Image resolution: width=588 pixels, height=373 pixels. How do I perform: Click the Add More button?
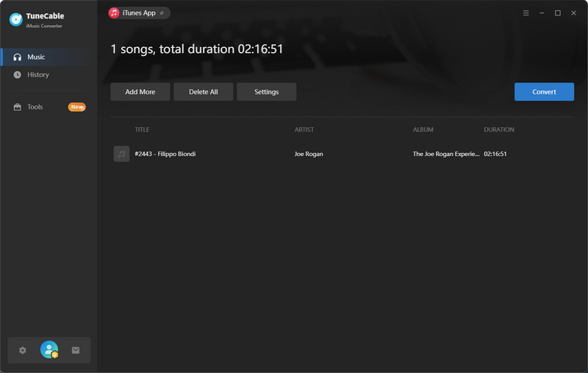point(140,92)
